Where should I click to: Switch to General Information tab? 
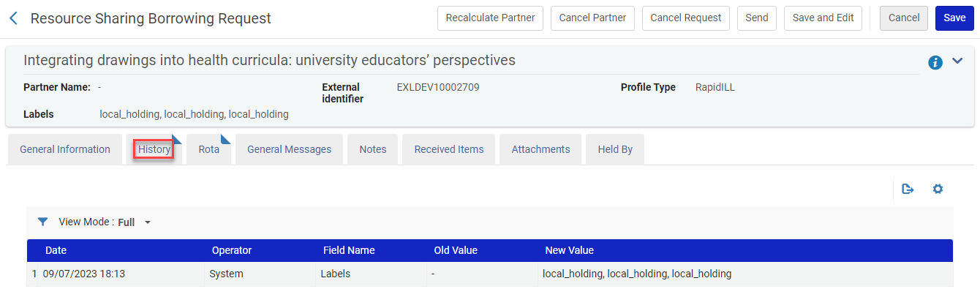pos(65,149)
